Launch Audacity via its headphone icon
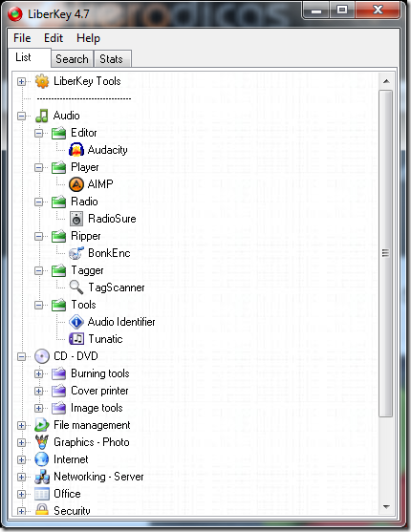Image resolution: width=411 pixels, height=532 pixels. point(76,150)
